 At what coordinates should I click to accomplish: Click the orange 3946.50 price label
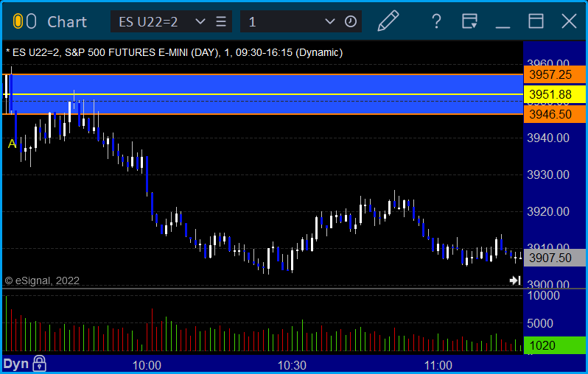pos(555,114)
